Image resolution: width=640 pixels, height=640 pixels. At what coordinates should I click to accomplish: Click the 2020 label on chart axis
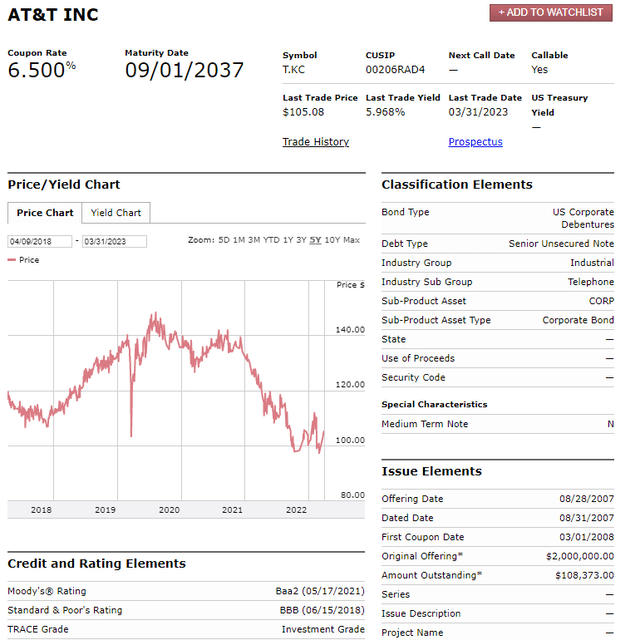point(169,510)
